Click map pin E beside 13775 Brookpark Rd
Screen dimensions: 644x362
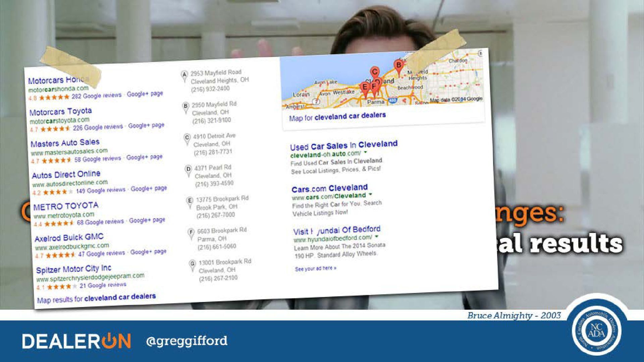(x=190, y=202)
